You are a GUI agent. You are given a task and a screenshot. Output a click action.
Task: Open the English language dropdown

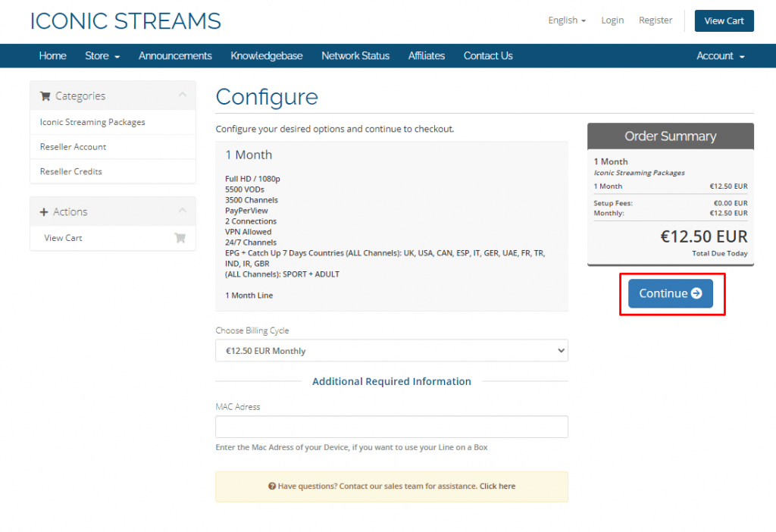566,20
